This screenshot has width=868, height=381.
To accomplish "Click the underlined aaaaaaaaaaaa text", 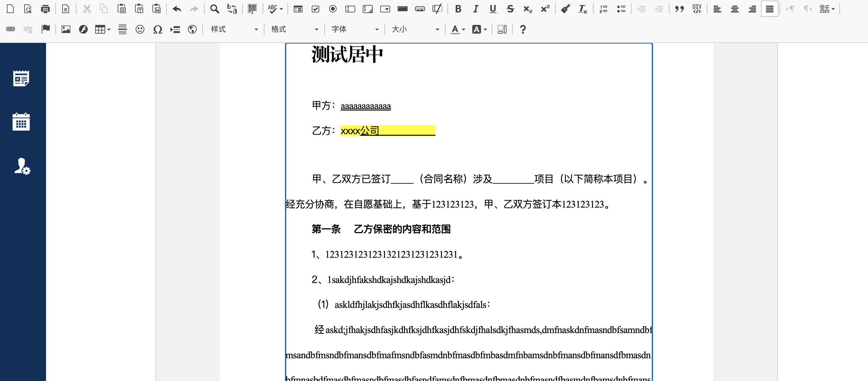I will [x=366, y=106].
